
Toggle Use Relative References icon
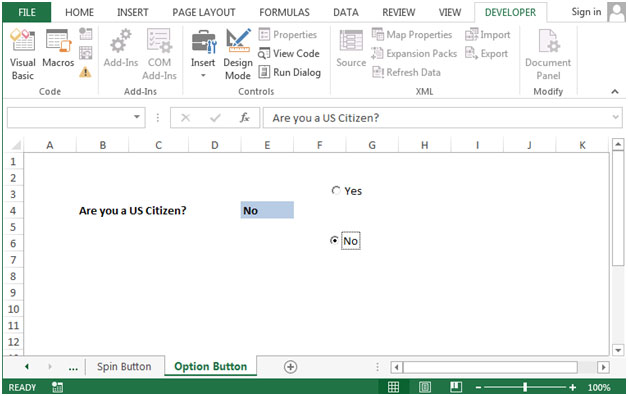click(x=85, y=53)
